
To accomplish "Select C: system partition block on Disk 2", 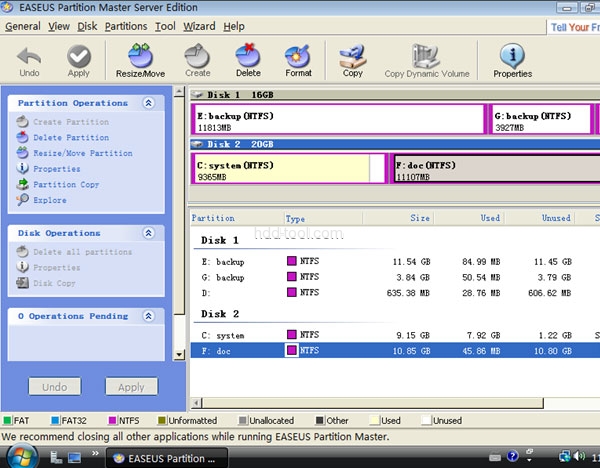I will pyautogui.click(x=290, y=168).
